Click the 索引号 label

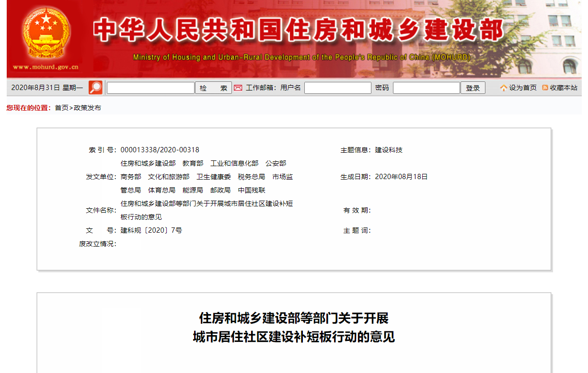click(103, 150)
